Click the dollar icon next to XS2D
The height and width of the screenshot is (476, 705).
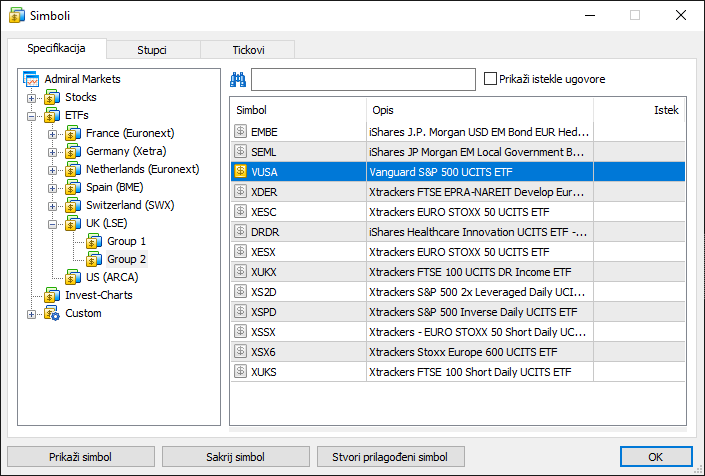tap(241, 291)
